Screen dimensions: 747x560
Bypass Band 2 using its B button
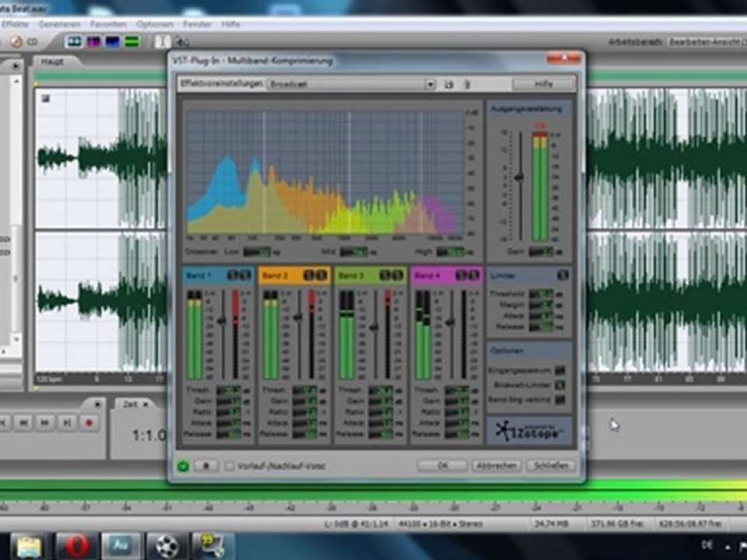(321, 275)
